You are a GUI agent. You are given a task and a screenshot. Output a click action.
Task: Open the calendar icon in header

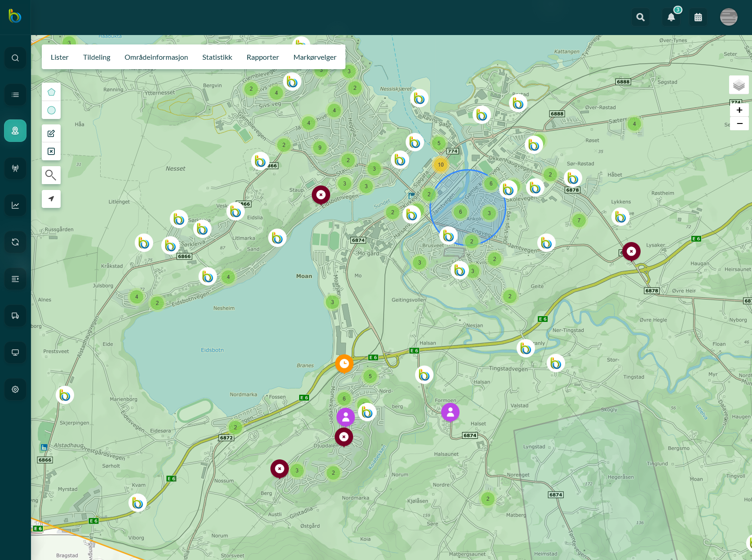[x=698, y=17]
